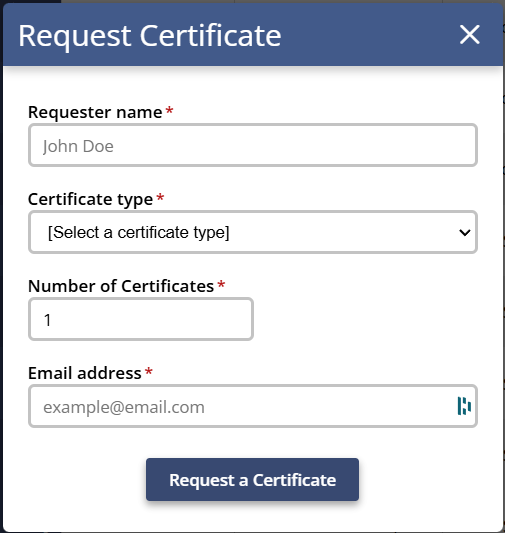
Task: Click the red asterisk beside Email address
Action: click(149, 372)
